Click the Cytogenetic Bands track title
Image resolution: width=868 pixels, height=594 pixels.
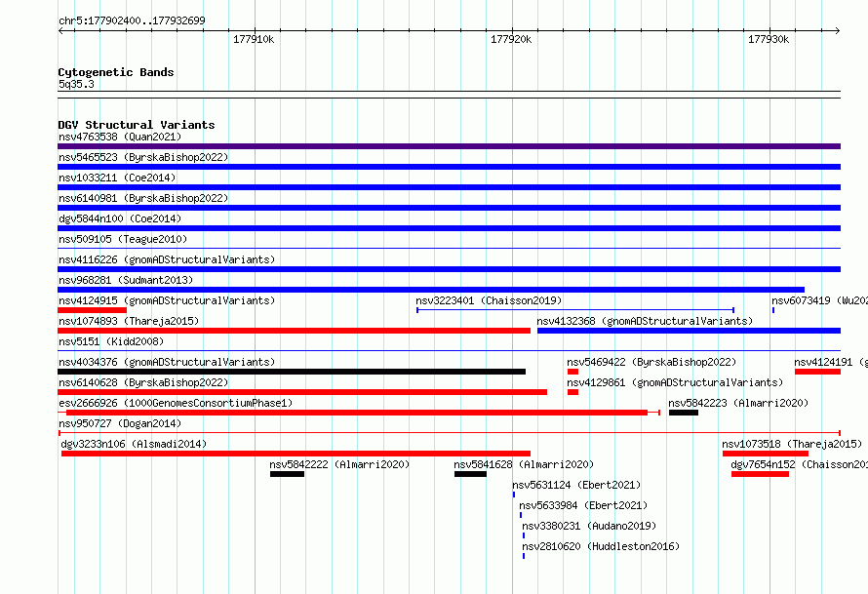tap(116, 72)
